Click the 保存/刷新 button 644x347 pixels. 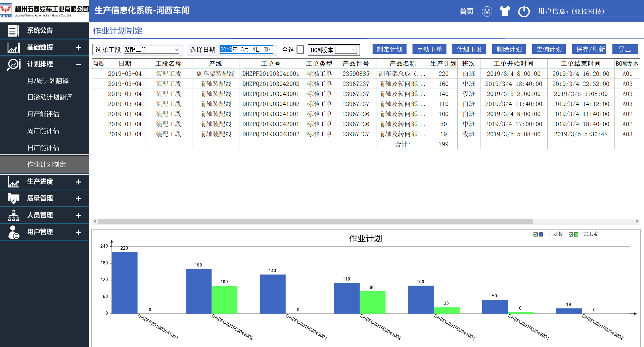click(589, 49)
